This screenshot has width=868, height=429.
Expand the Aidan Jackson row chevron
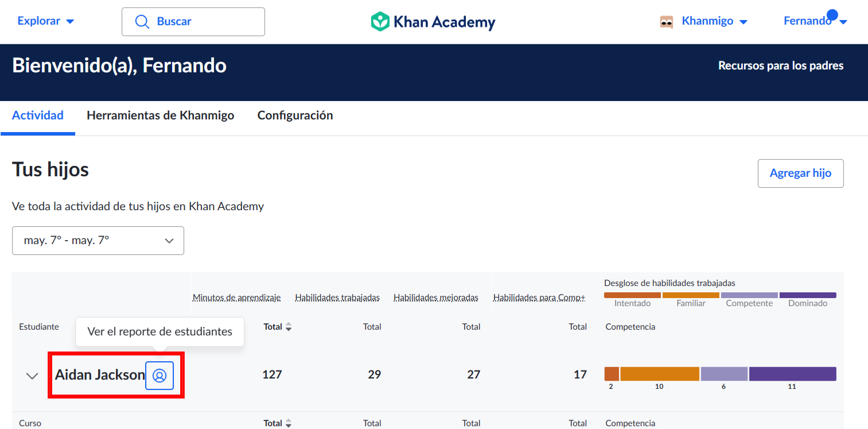click(32, 376)
